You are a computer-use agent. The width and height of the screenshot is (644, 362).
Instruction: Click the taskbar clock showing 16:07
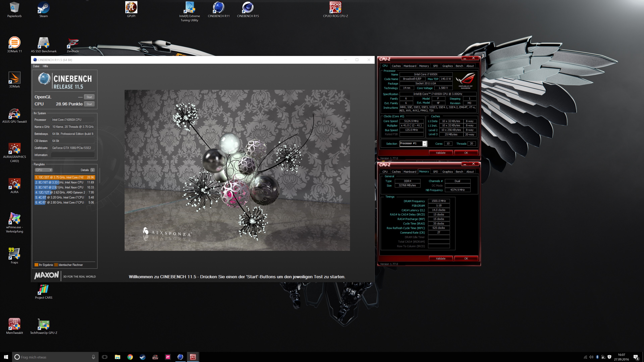coord(621,357)
